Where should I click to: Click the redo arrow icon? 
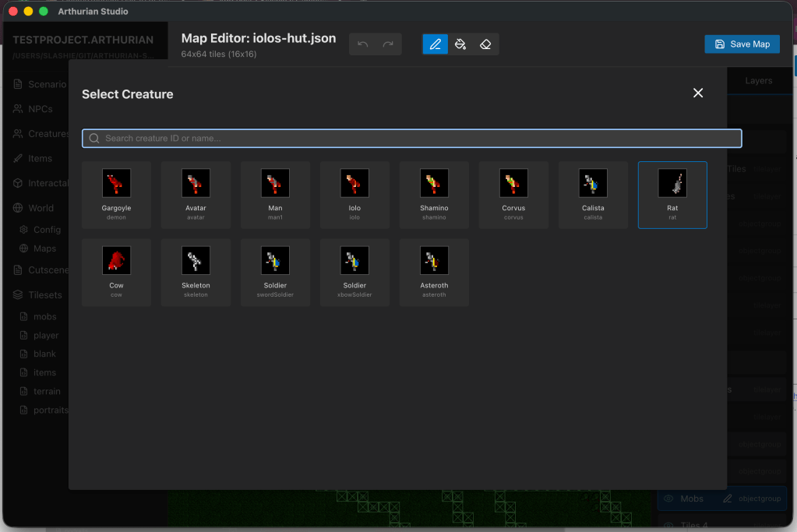(388, 44)
